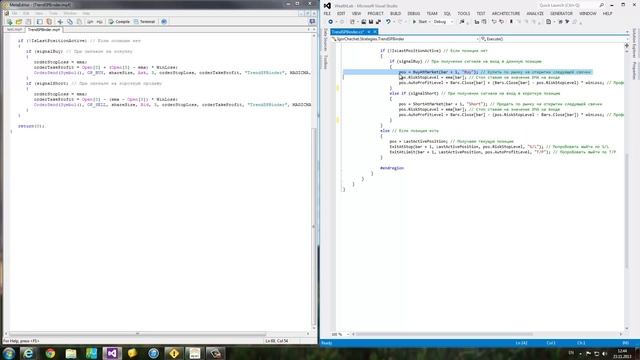Open the ARCHITECTURE menu in Visual Studio
Screen dimensions: 640x360
506,13
